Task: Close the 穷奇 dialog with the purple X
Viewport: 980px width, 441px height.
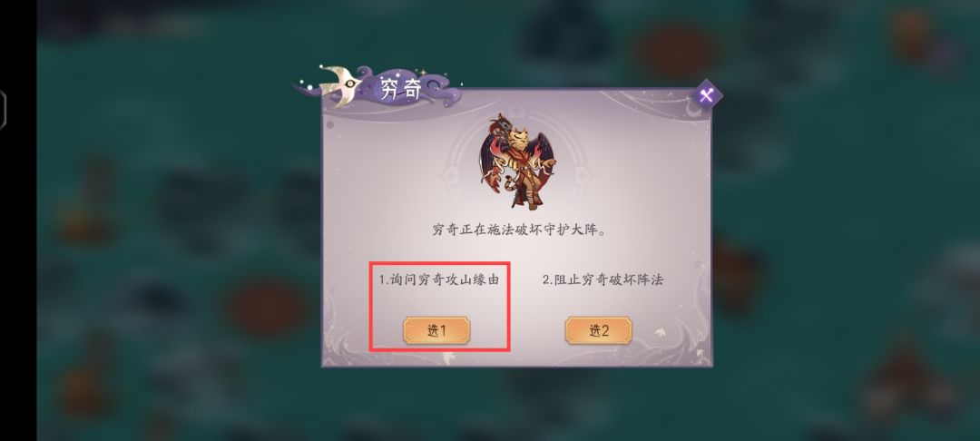Action: point(707,95)
